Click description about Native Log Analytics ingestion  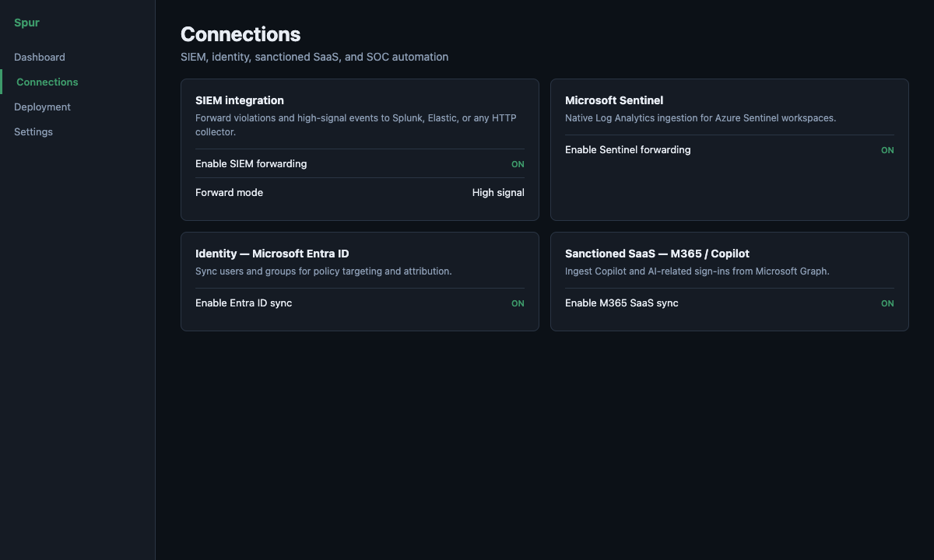tap(700, 118)
